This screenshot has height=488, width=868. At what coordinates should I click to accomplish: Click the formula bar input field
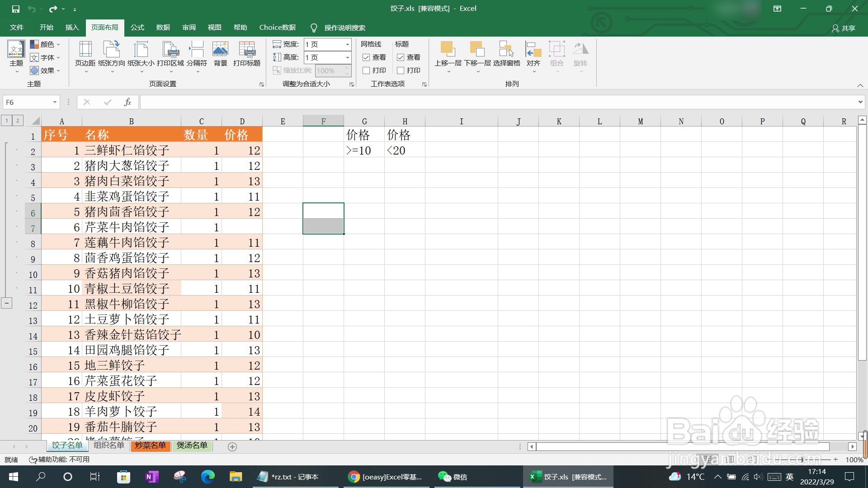click(x=497, y=102)
